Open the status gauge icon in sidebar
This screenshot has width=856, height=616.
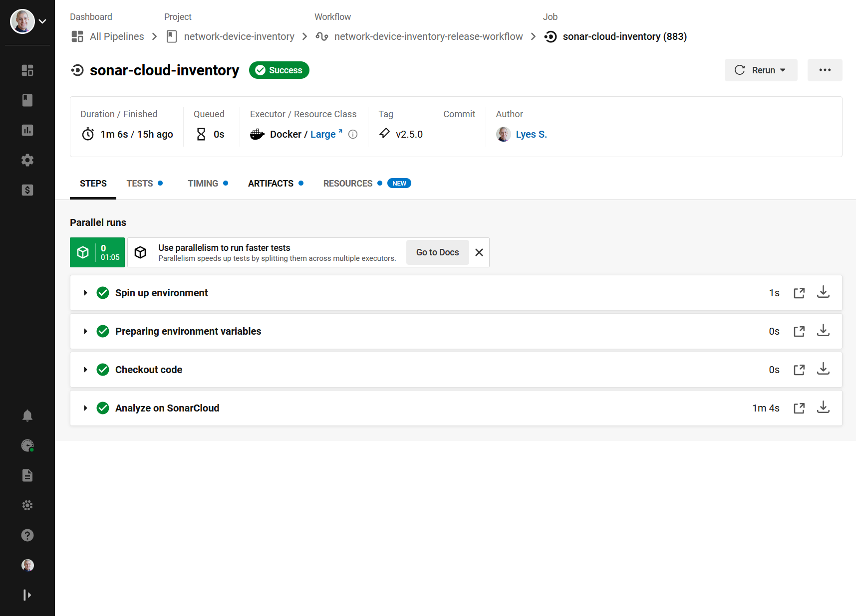[27, 445]
